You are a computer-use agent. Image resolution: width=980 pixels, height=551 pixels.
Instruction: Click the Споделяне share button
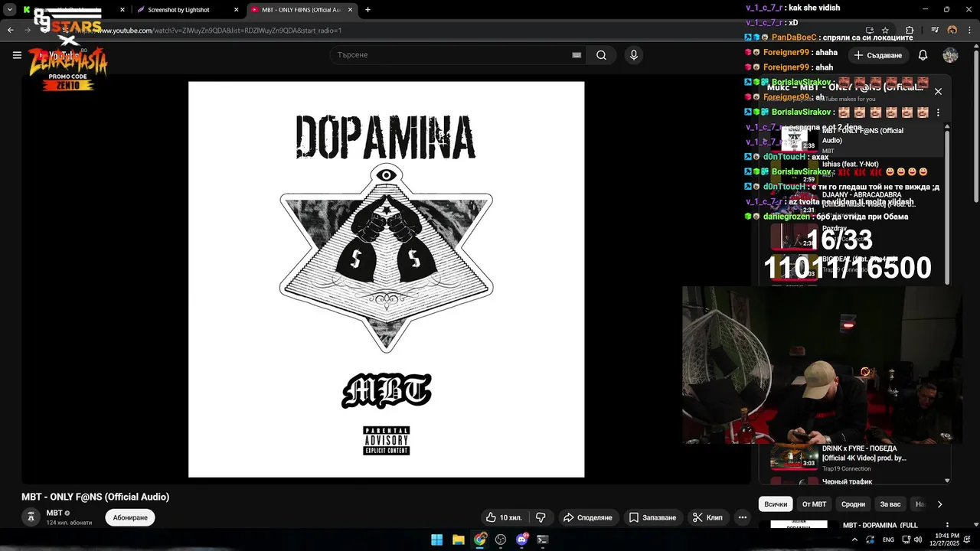point(587,517)
